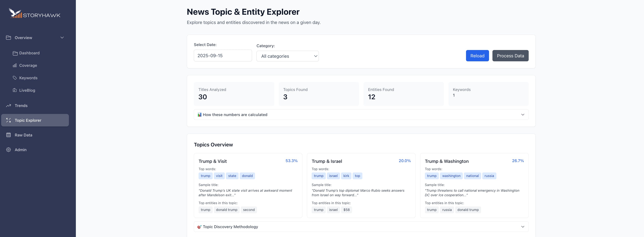
Task: Click the Keywords tag icon
Action: point(15,78)
